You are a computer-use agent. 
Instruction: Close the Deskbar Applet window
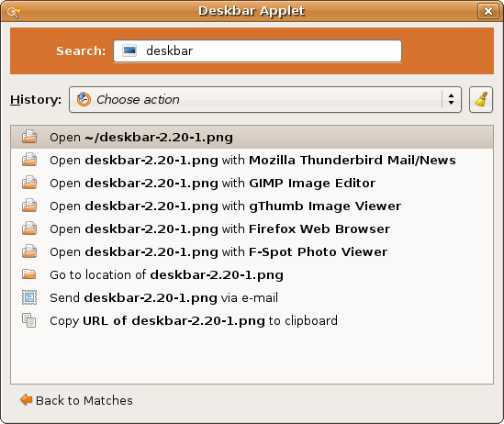tap(487, 11)
